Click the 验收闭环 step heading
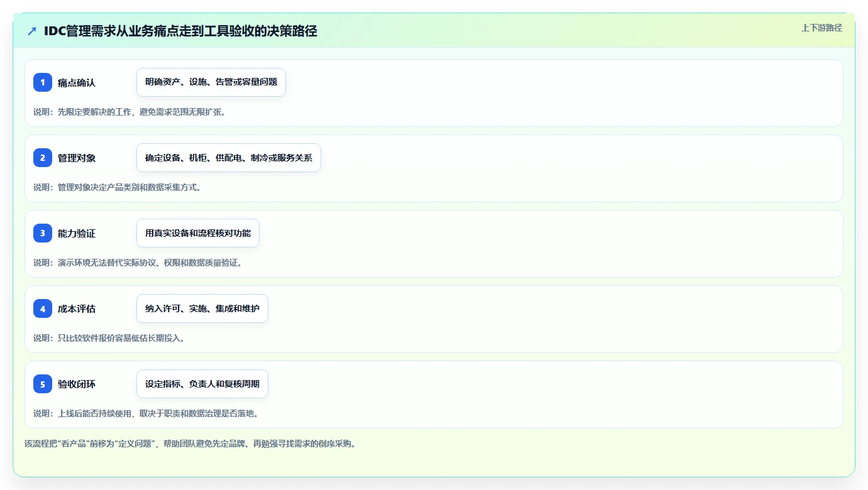The height and width of the screenshot is (490, 868). click(77, 384)
